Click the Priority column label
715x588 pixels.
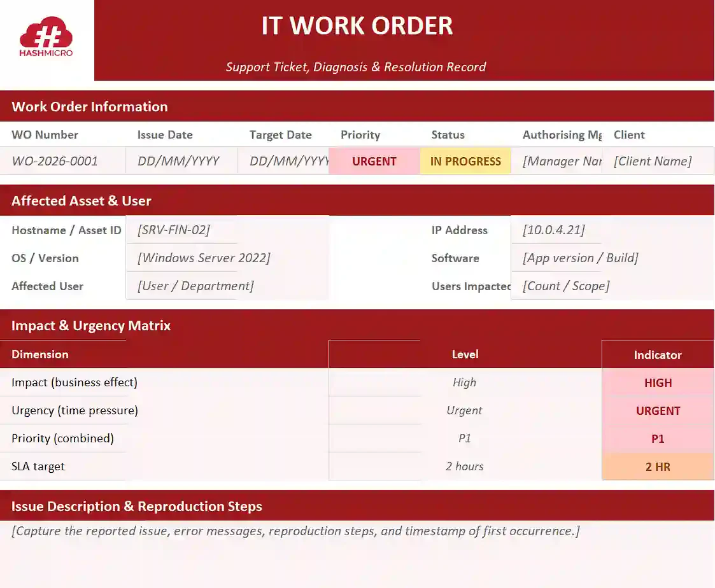pyautogui.click(x=360, y=135)
